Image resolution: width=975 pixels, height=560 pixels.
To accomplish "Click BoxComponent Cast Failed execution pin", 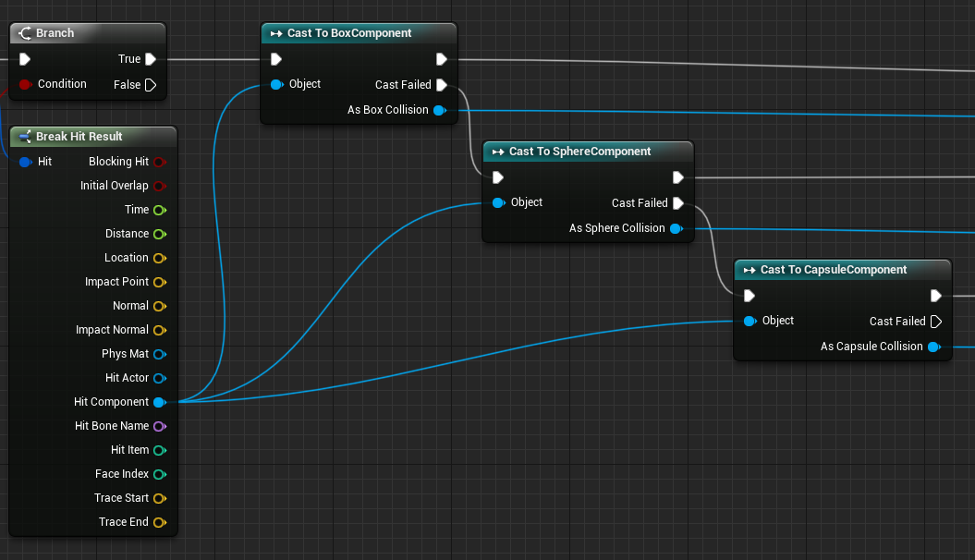I will tap(442, 84).
